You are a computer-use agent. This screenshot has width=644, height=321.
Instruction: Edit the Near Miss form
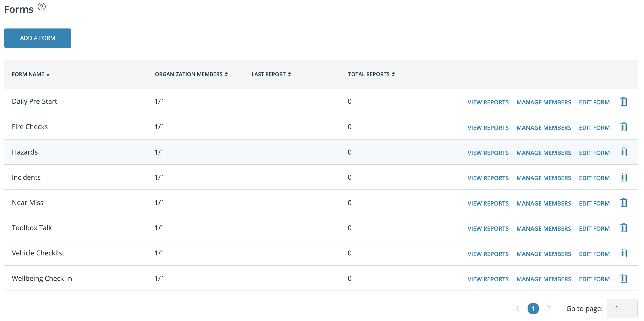[x=594, y=203]
